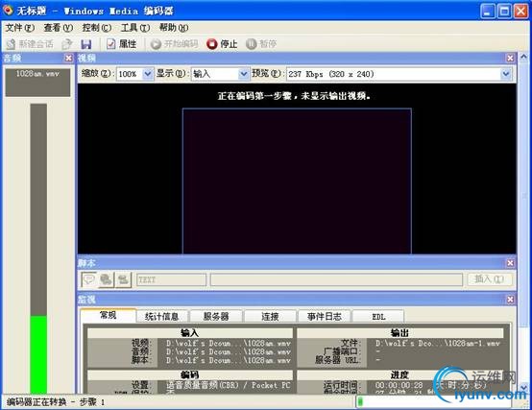Image resolution: width=532 pixels, height=410 pixels.
Task: Switch to the Event Log (事件日志) tab
Action: click(x=324, y=317)
